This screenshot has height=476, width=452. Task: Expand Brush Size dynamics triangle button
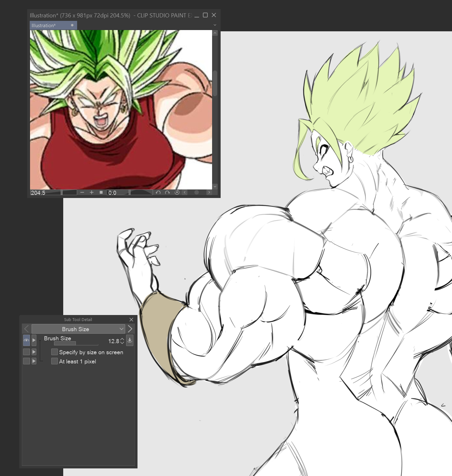point(34,340)
